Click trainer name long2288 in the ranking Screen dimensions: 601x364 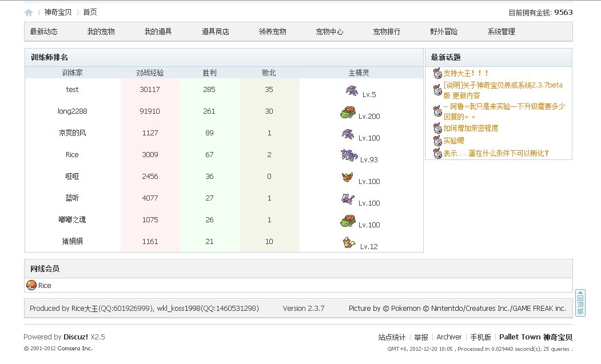click(x=72, y=111)
